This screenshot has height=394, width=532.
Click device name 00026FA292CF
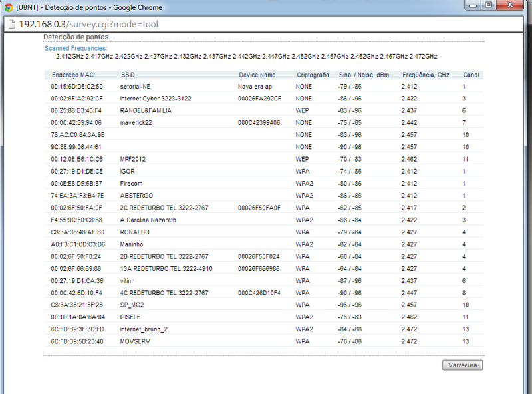[x=259, y=98]
